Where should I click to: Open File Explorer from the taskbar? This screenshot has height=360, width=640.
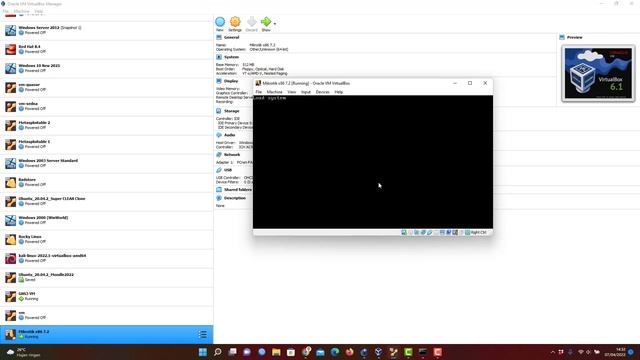point(276,352)
